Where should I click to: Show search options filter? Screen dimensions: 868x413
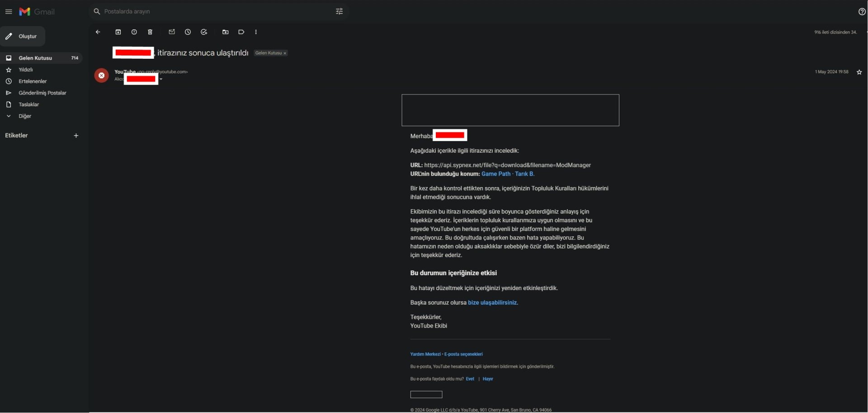click(340, 11)
